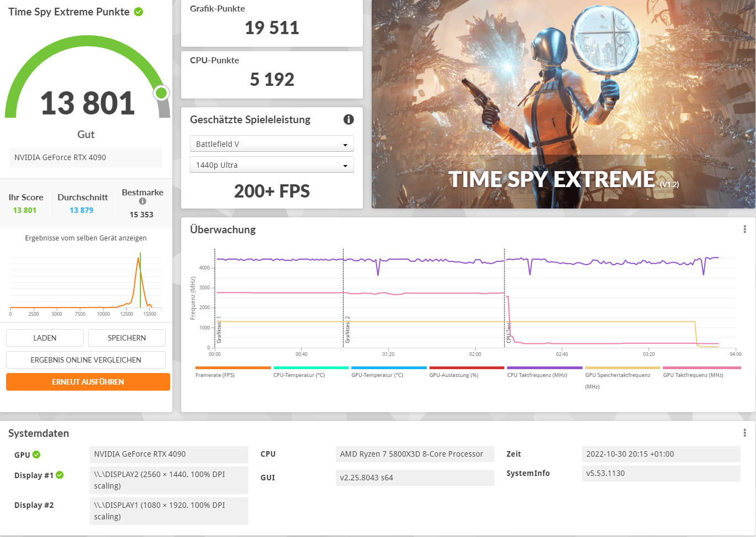Click the Ihr Score value 13 801
The width and height of the screenshot is (756, 537).
25,210
